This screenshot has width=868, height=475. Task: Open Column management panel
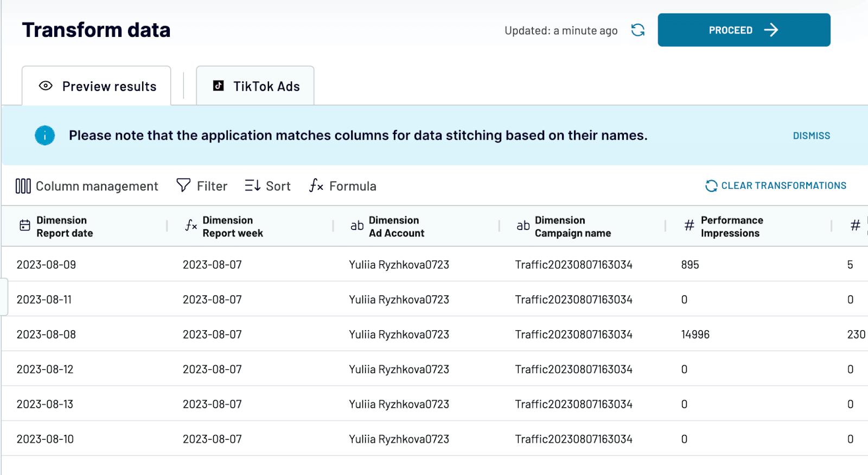coord(87,186)
